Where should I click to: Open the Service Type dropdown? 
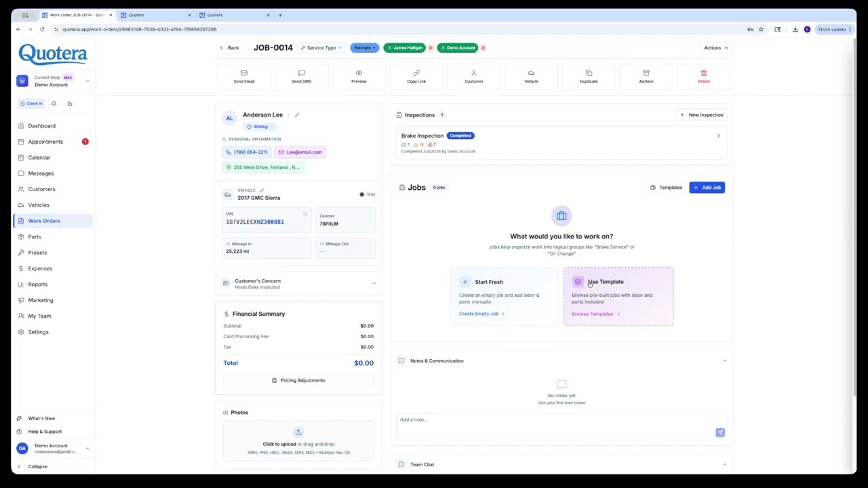[x=321, y=48]
